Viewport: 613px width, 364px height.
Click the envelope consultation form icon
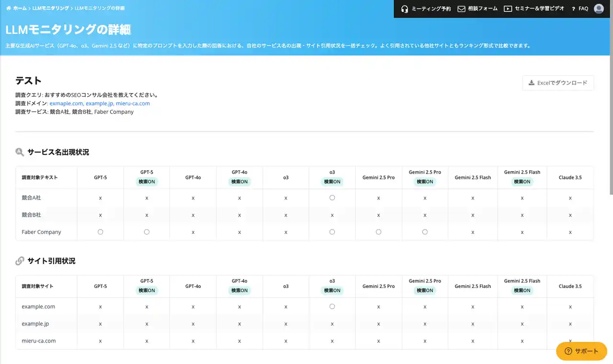[x=462, y=9]
